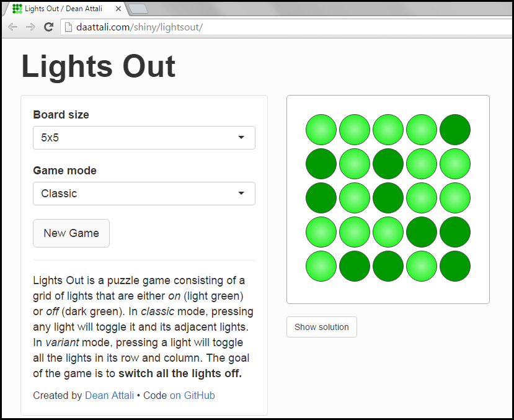Open the Game mode dropdown

144,194
